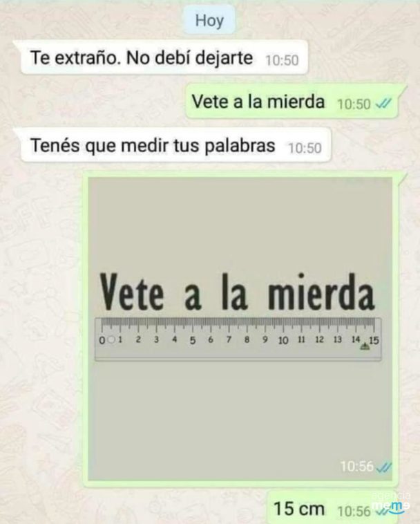This screenshot has height=524, width=420.
Task: Click the 10:56 timestamp on the image
Action: click(357, 466)
